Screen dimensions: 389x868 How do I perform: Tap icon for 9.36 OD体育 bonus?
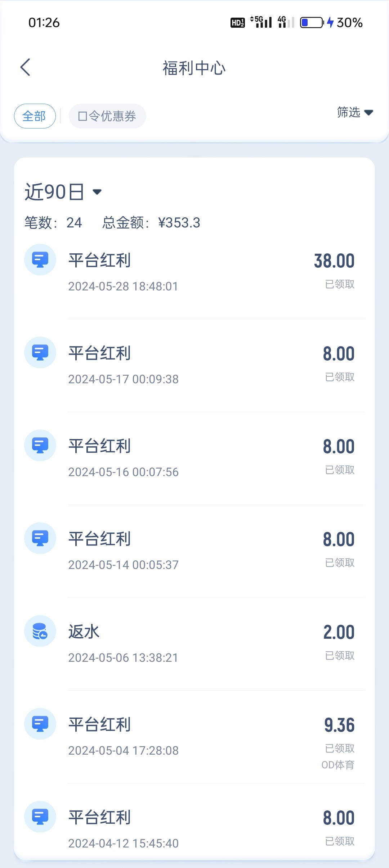pos(40,724)
